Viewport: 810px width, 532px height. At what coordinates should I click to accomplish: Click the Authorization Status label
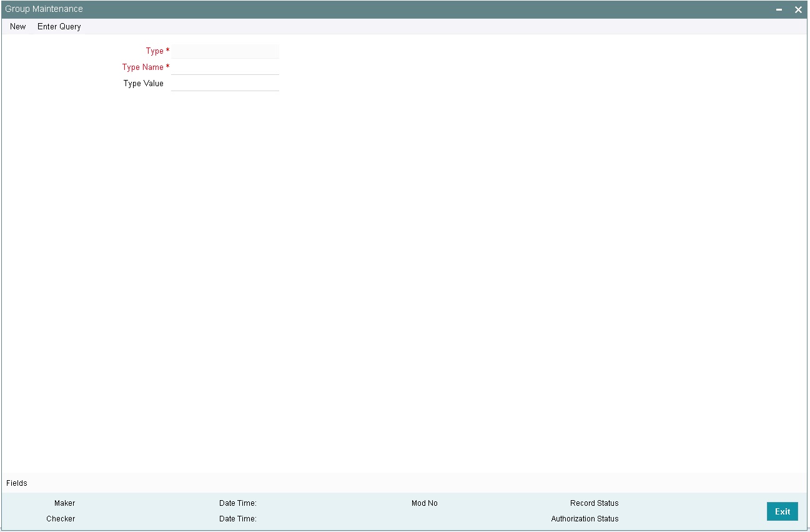(585, 519)
